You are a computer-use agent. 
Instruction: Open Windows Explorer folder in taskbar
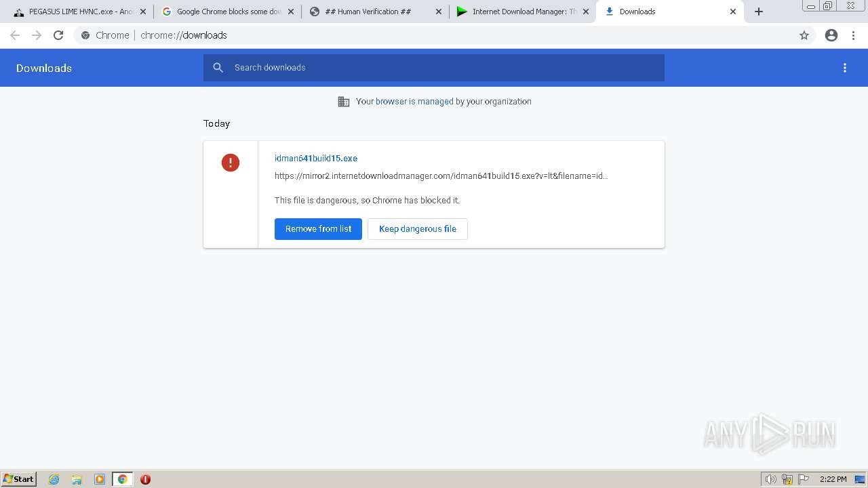pyautogui.click(x=77, y=479)
